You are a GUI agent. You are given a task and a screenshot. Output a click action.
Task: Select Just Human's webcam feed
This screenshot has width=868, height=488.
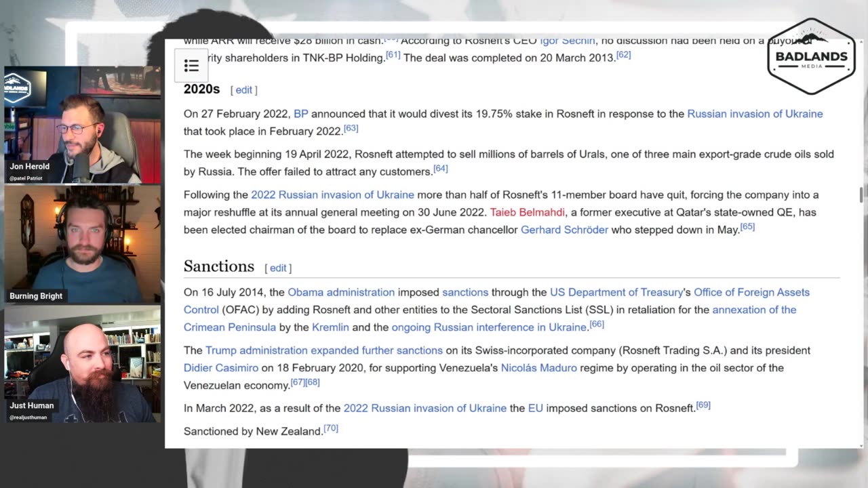[x=82, y=364]
